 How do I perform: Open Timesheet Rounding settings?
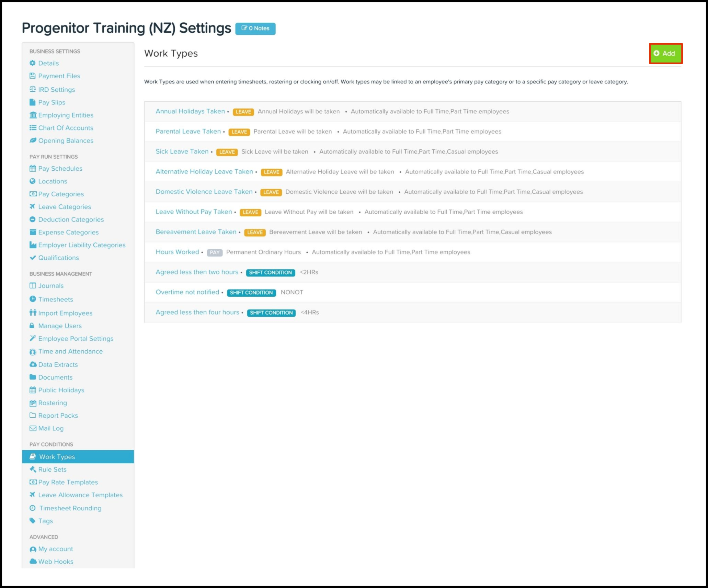coord(70,508)
